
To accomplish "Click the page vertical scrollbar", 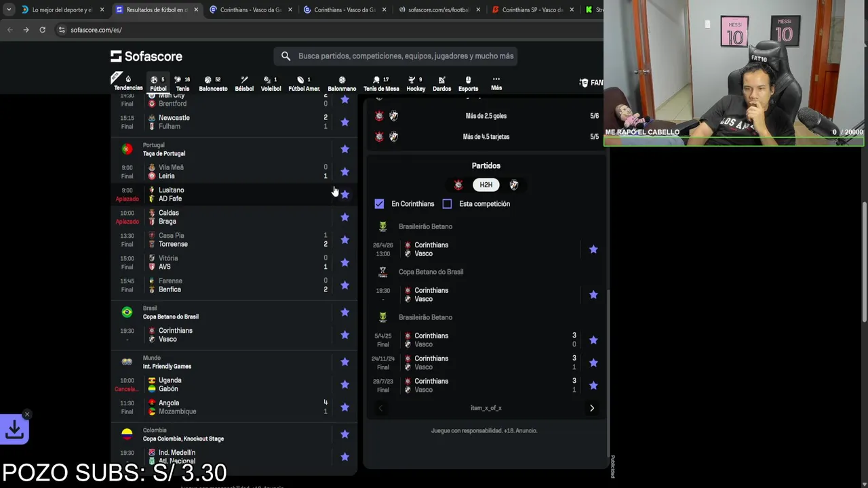I will coord(864,261).
